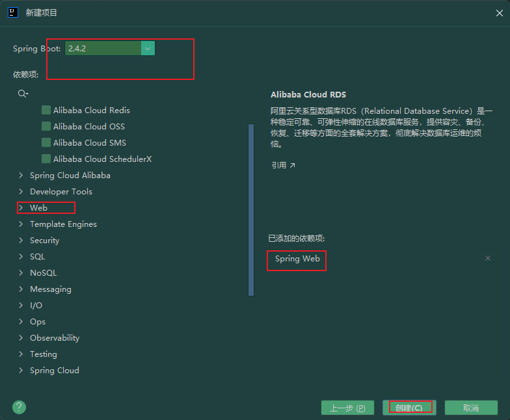
Task: Tick the Alibaba Cloud SMS checkbox
Action: pyautogui.click(x=46, y=142)
